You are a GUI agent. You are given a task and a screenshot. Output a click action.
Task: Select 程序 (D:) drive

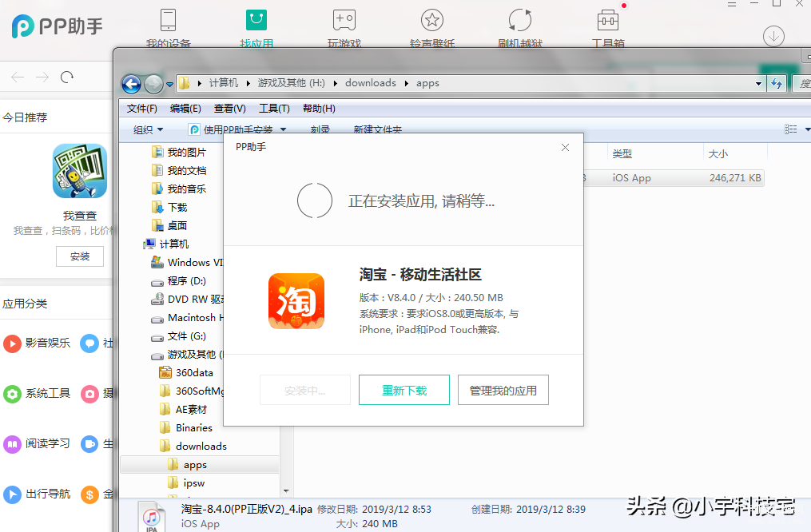coord(178,280)
